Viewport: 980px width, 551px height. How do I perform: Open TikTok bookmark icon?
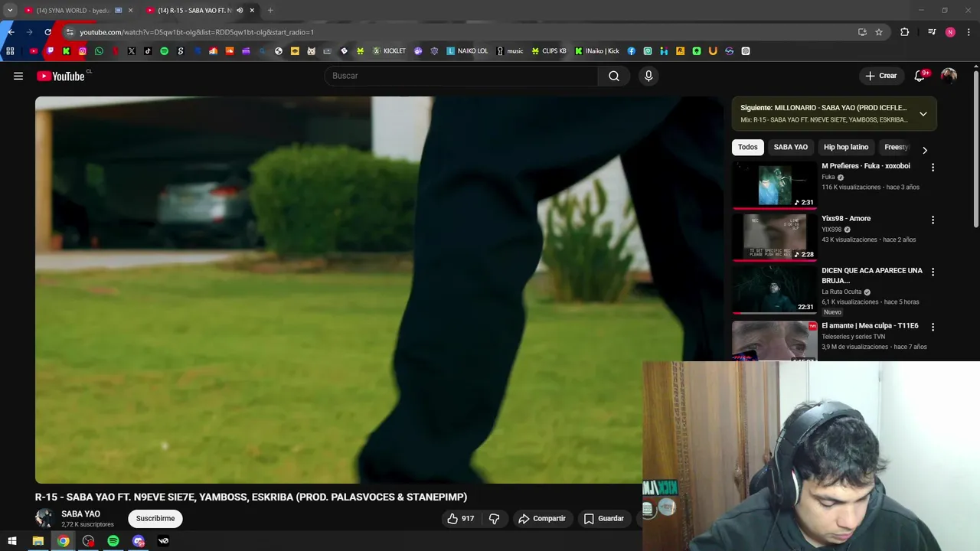point(148,51)
